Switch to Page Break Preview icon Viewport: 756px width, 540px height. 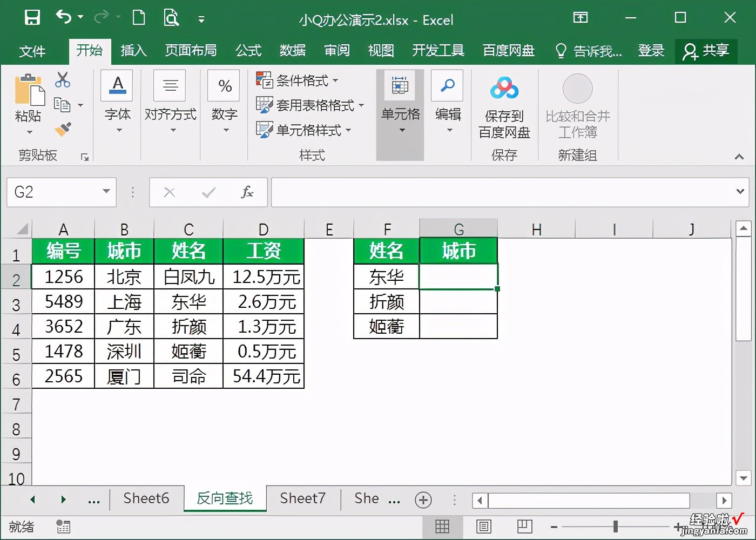(524, 526)
